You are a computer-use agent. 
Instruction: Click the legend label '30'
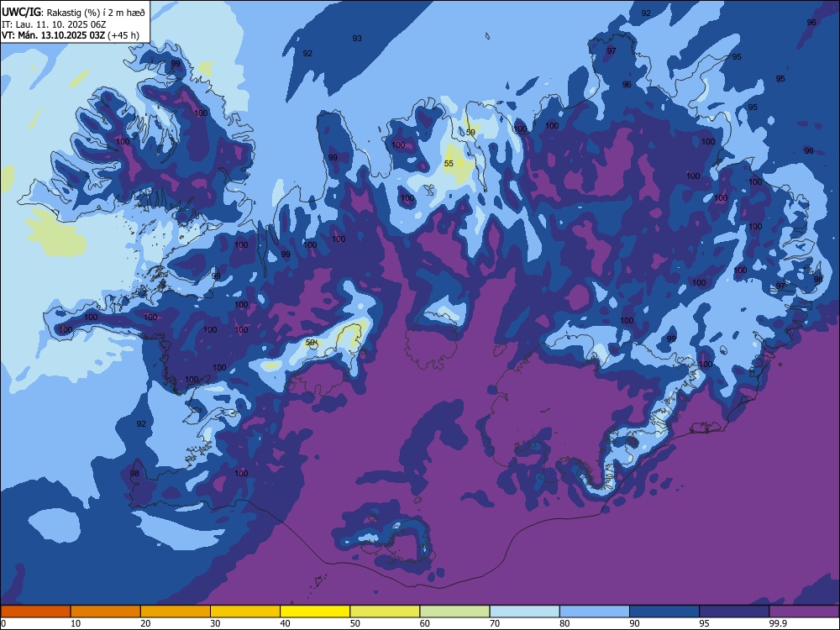coord(215,623)
